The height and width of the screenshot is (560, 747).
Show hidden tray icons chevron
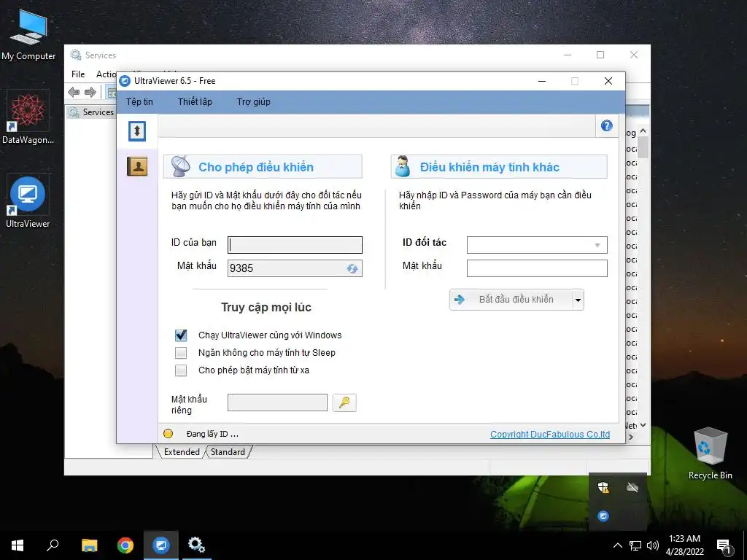[x=617, y=545]
